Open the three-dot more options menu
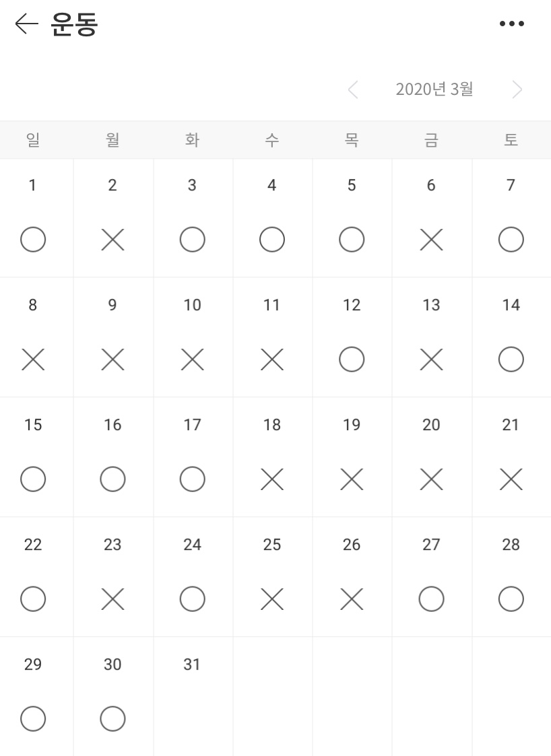Viewport: 551px width, 756px height. (511, 23)
